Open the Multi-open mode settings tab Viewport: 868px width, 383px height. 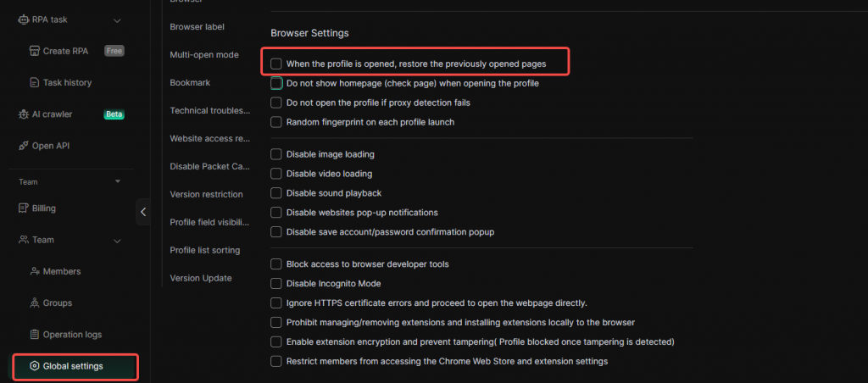pos(203,54)
